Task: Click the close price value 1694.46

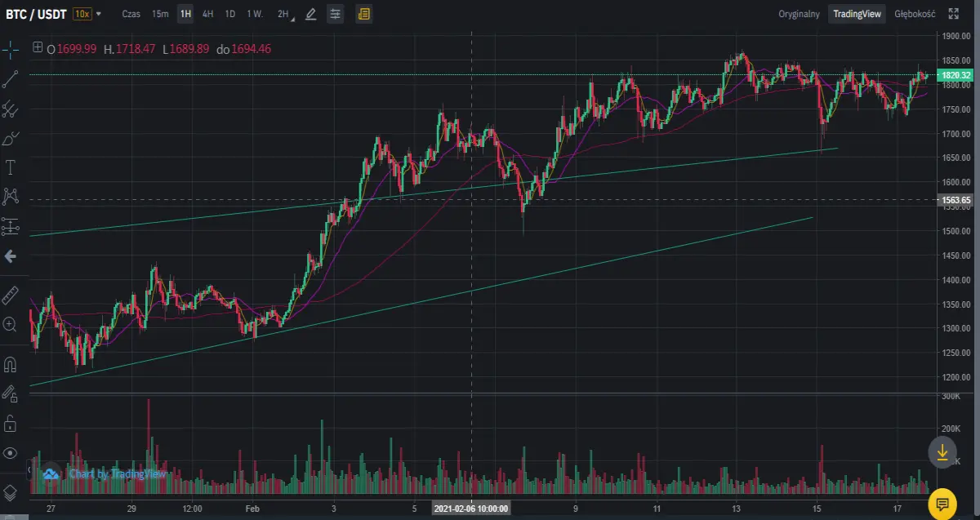Action: tap(251, 49)
